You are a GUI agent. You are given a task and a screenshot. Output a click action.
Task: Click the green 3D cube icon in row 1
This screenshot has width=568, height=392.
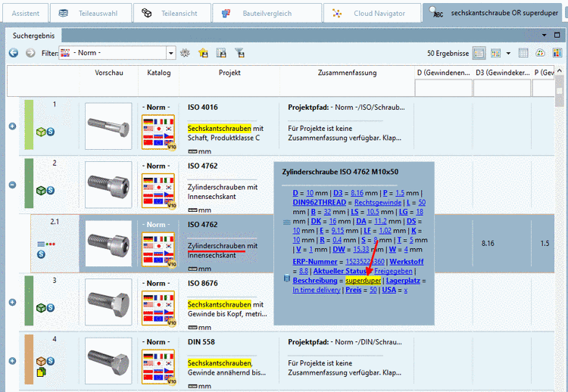pos(41,132)
